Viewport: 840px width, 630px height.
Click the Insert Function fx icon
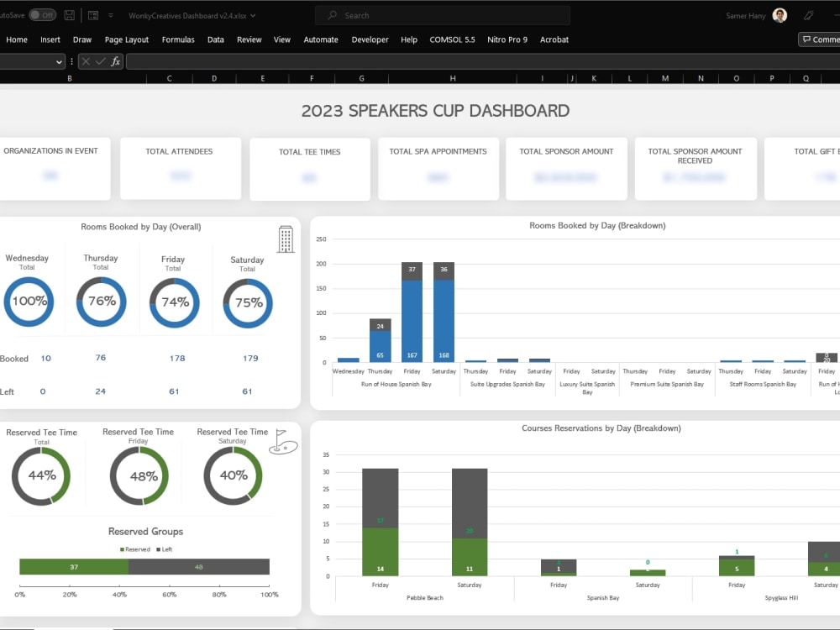point(115,61)
